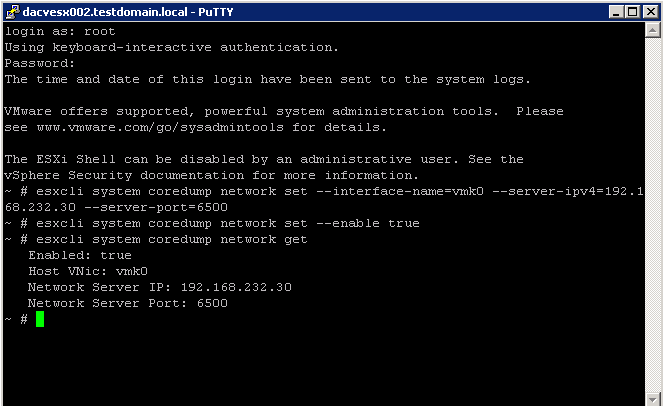The width and height of the screenshot is (663, 406).
Task: Click the '--server-port=6500' text
Action: [x=156, y=207]
